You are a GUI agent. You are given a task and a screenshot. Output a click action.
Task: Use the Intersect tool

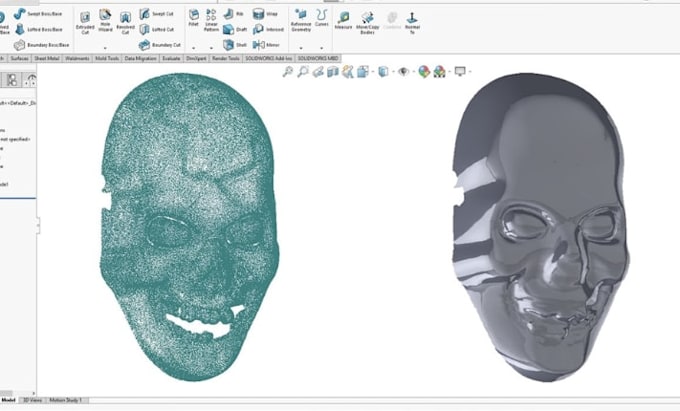[268, 29]
